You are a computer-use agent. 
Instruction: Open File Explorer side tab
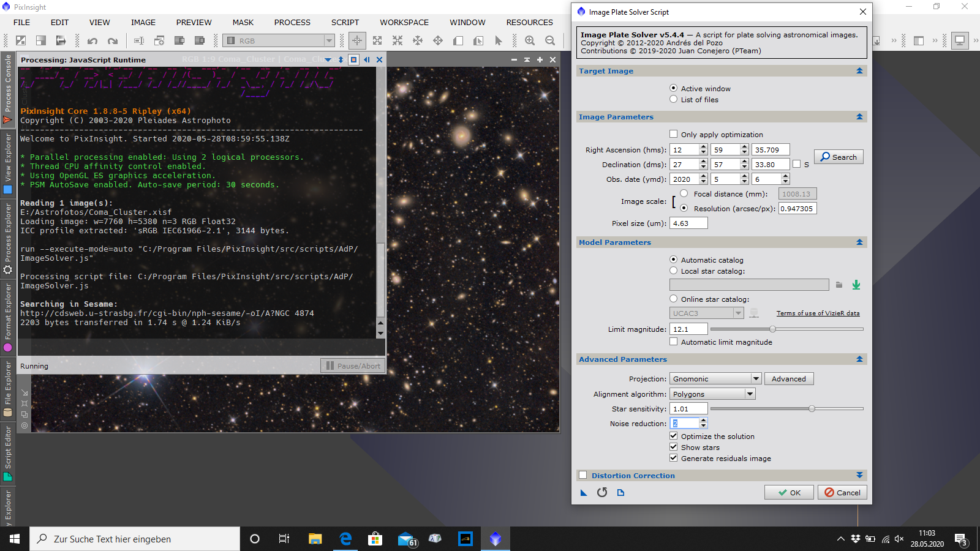(x=8, y=389)
